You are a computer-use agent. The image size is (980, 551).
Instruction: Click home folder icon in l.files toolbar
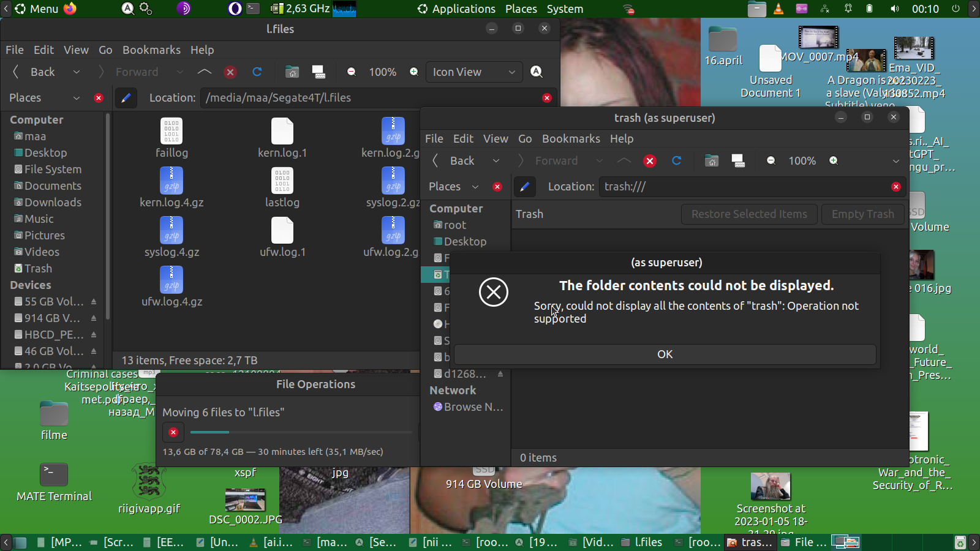click(292, 72)
